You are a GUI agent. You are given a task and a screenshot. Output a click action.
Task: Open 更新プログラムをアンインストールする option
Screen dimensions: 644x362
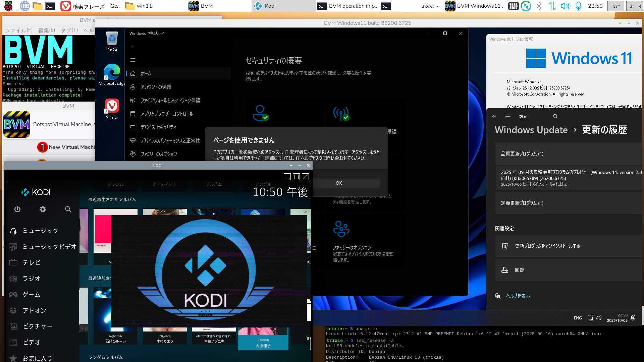(x=547, y=246)
